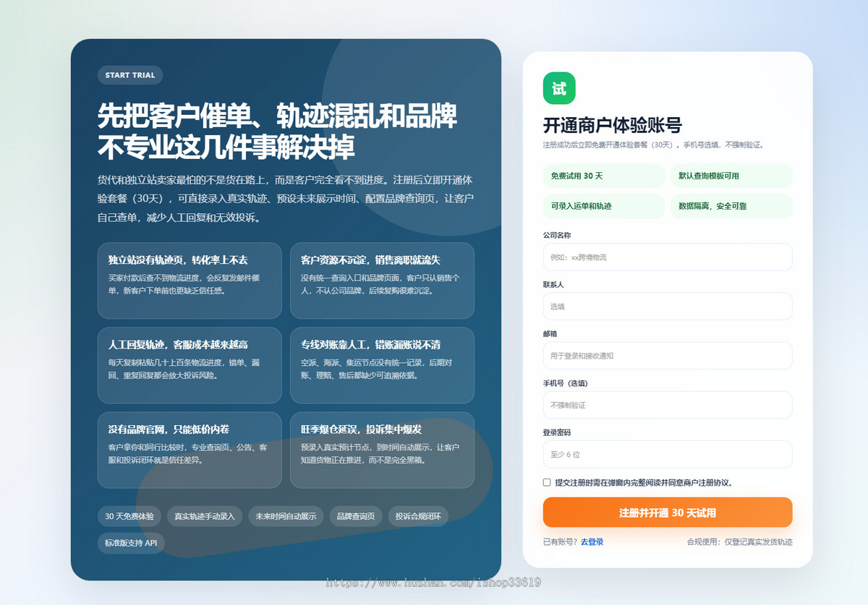Click the 标准版支持 API pill
Screen dimensions: 868x605
[x=130, y=543]
